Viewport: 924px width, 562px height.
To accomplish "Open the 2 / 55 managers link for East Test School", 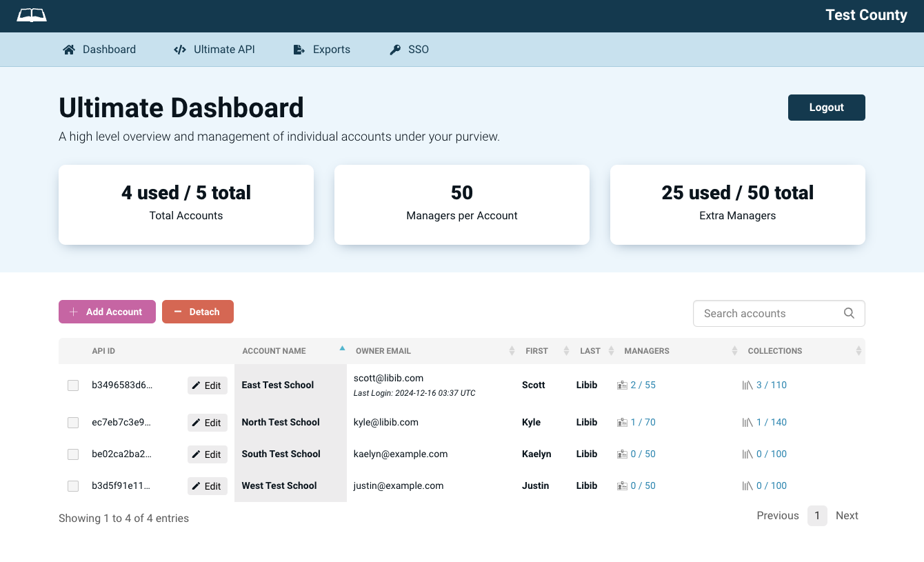I will [642, 385].
